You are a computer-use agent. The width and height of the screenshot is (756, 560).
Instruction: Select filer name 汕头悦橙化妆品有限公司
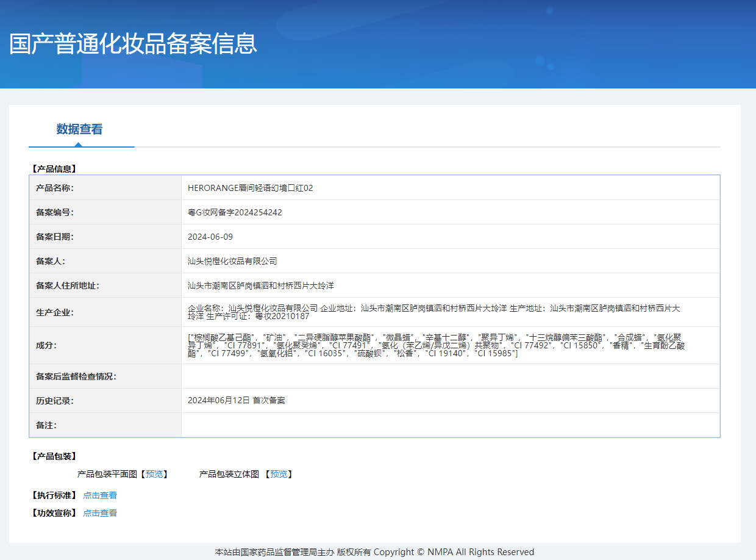232,261
